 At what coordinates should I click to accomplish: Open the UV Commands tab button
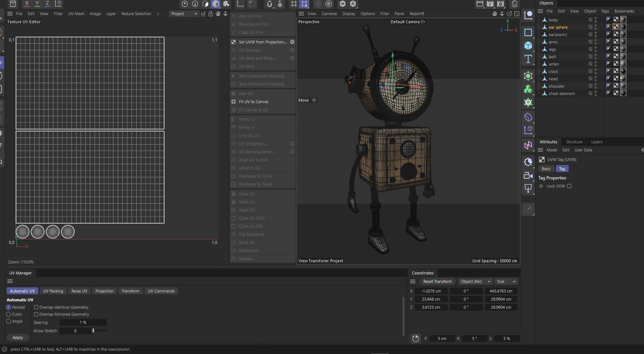(x=161, y=291)
